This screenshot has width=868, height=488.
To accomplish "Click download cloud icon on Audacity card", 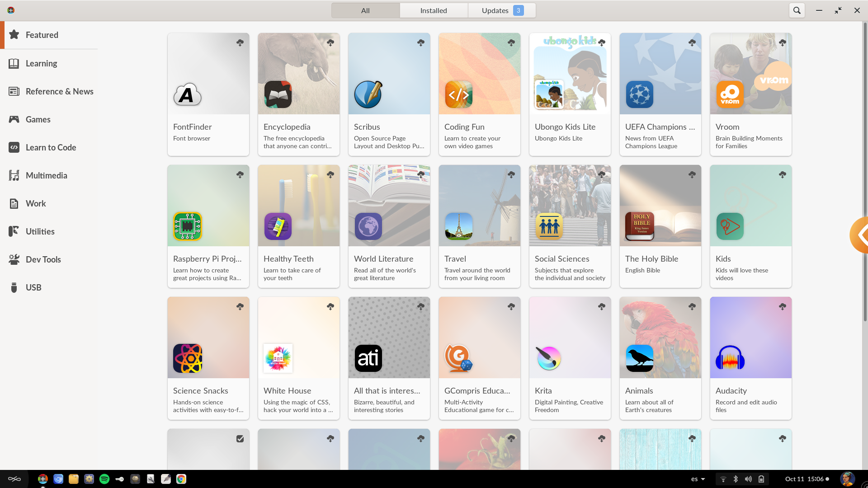I will [x=783, y=307].
